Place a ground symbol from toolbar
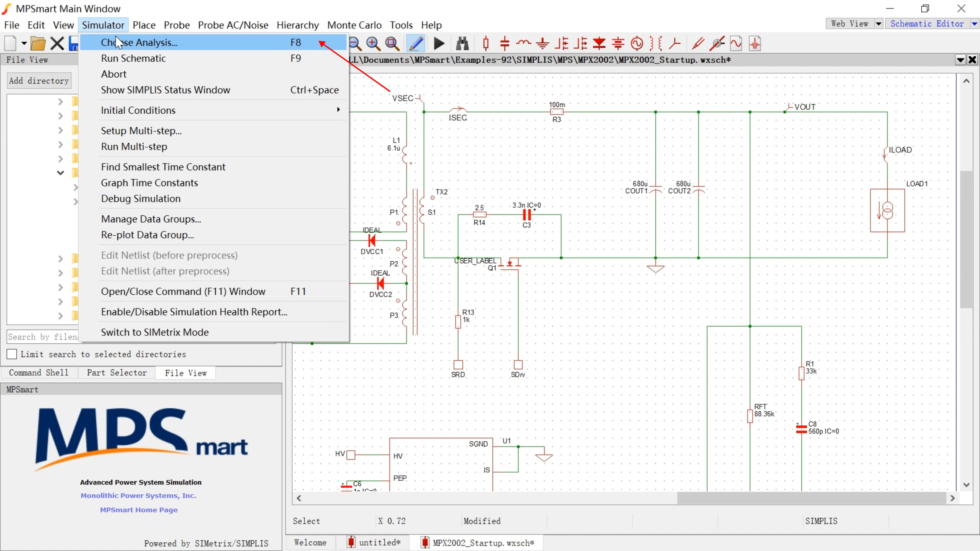 pyautogui.click(x=543, y=44)
